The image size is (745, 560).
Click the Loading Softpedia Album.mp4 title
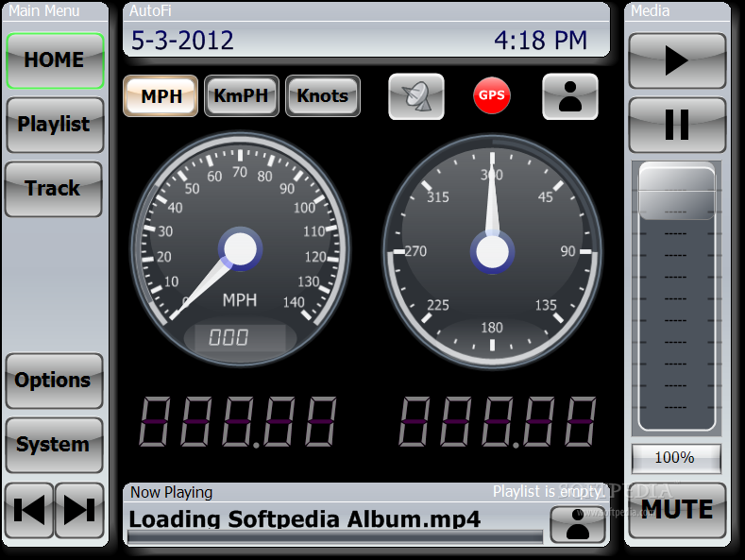coord(305,519)
